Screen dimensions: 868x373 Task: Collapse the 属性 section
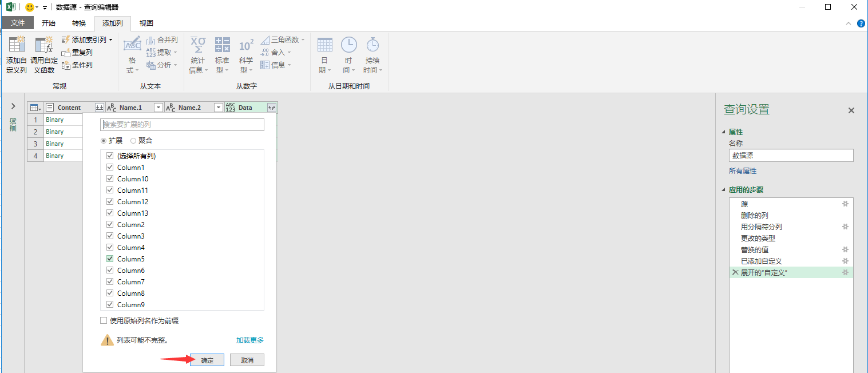click(x=724, y=132)
